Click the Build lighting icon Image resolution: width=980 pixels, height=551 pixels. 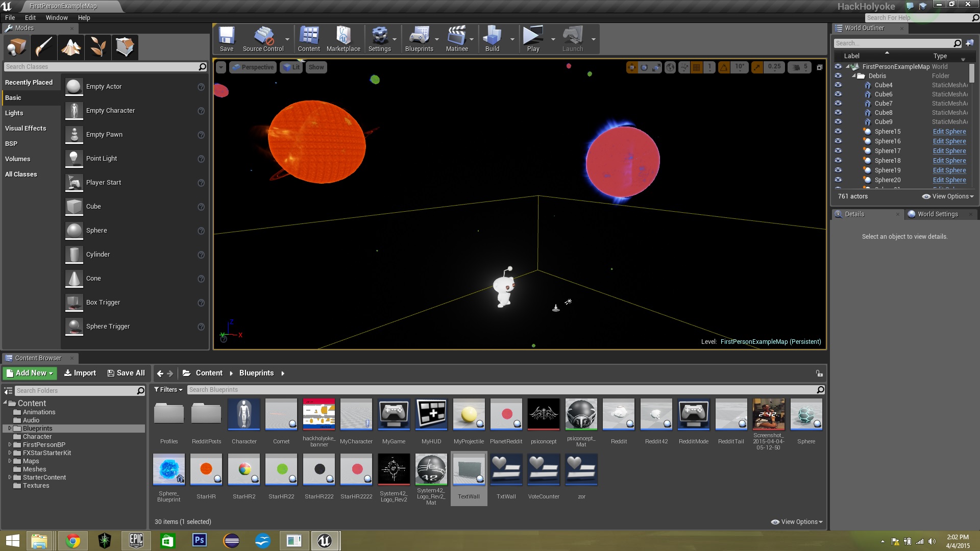[492, 39]
